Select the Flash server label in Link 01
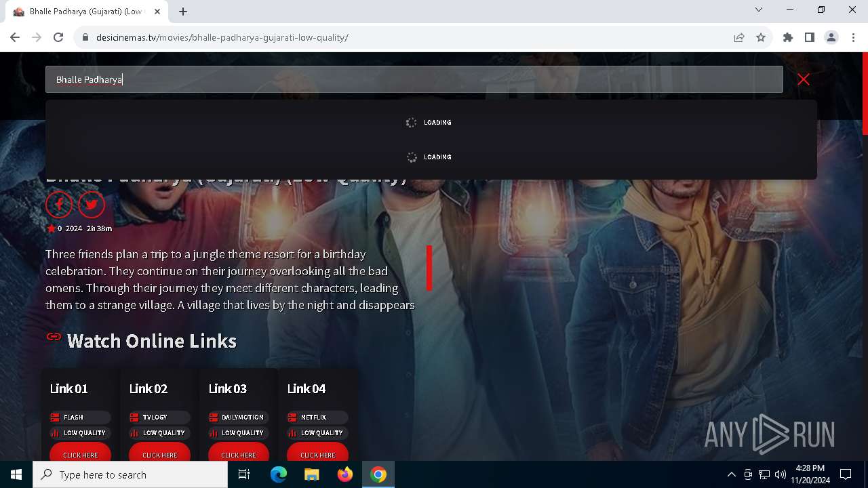 (x=80, y=417)
